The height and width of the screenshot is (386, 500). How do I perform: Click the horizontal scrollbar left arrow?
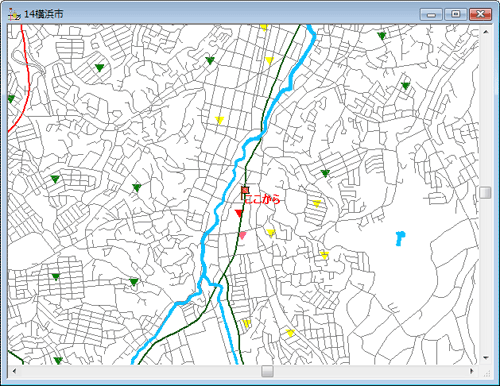coord(14,371)
